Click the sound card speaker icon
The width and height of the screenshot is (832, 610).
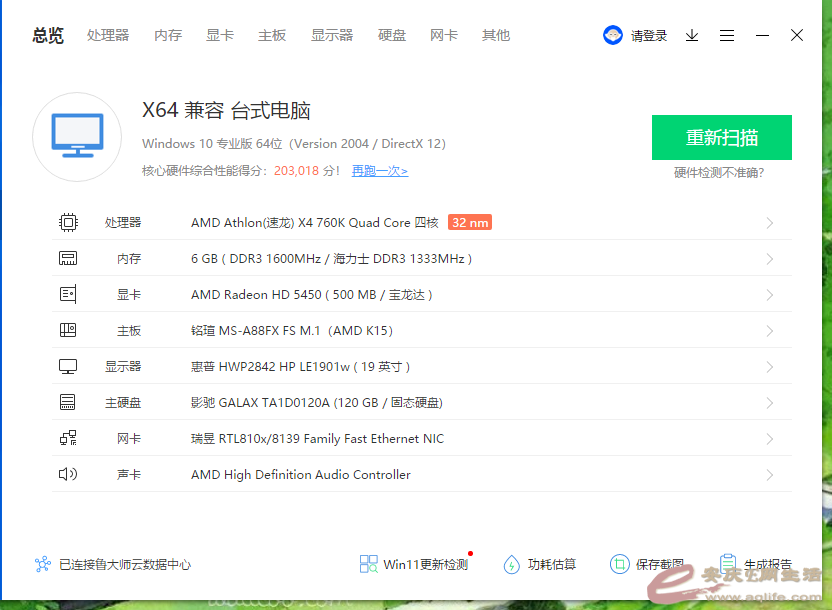coord(68,475)
